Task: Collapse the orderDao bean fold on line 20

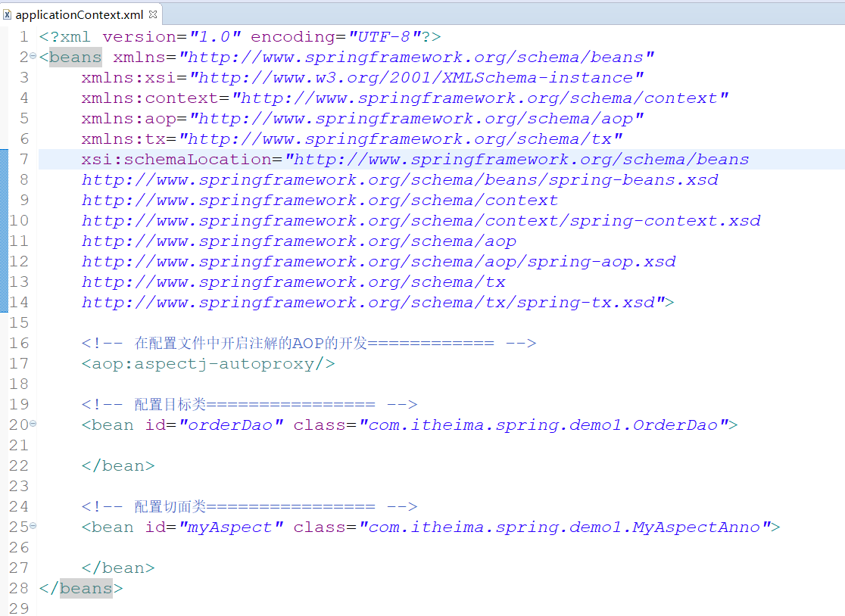Action: pyautogui.click(x=33, y=424)
